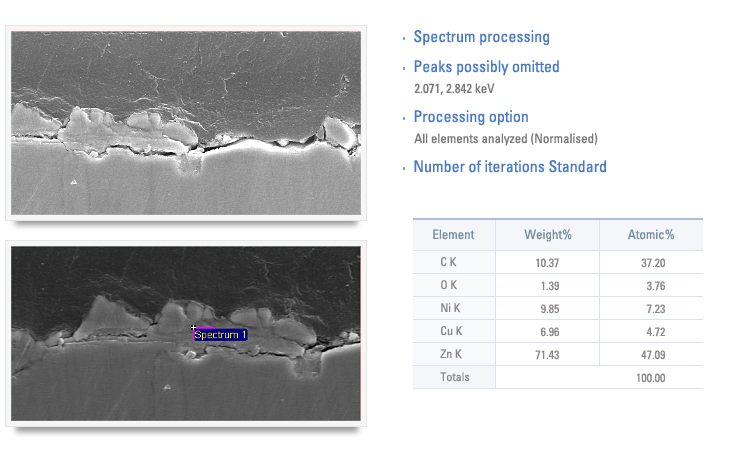The image size is (730, 462).
Task: Select atomic value 4.72
Action: point(656,332)
